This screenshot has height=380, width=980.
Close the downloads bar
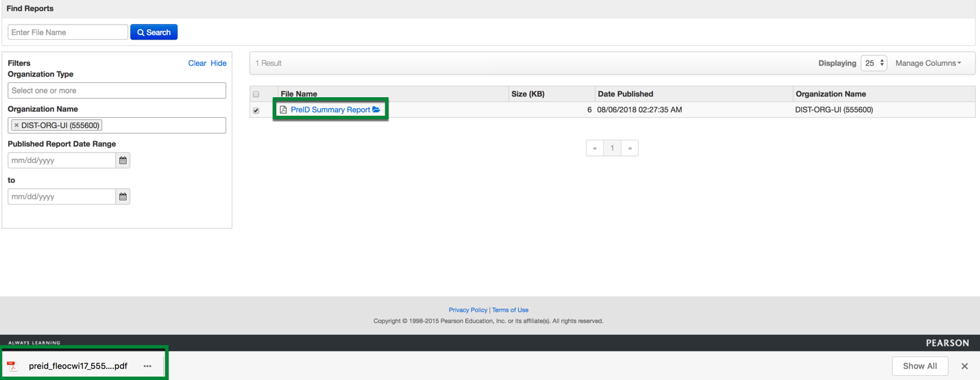click(x=965, y=366)
